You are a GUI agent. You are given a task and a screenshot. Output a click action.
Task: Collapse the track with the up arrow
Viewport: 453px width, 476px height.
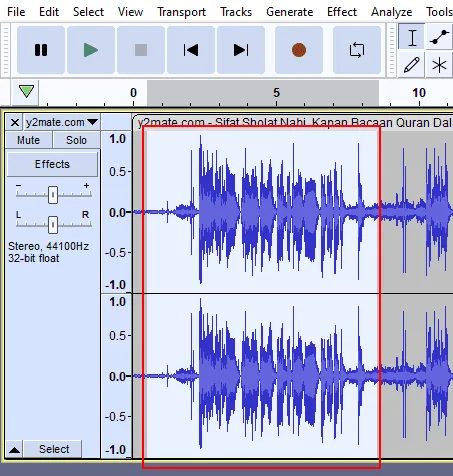(x=14, y=450)
